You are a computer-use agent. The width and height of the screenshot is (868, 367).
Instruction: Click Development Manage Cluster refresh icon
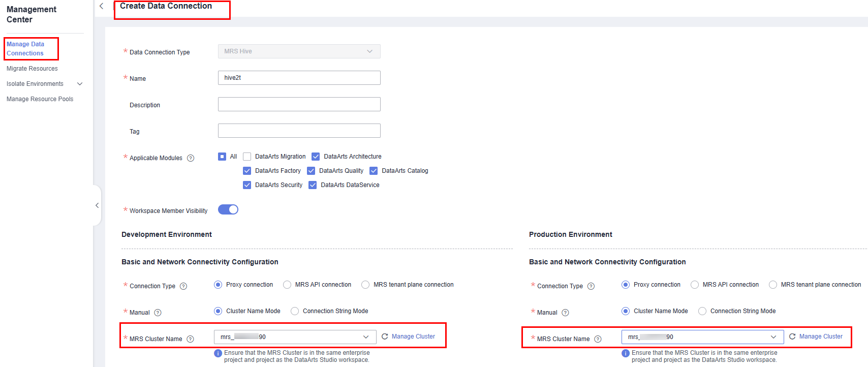[x=385, y=337]
